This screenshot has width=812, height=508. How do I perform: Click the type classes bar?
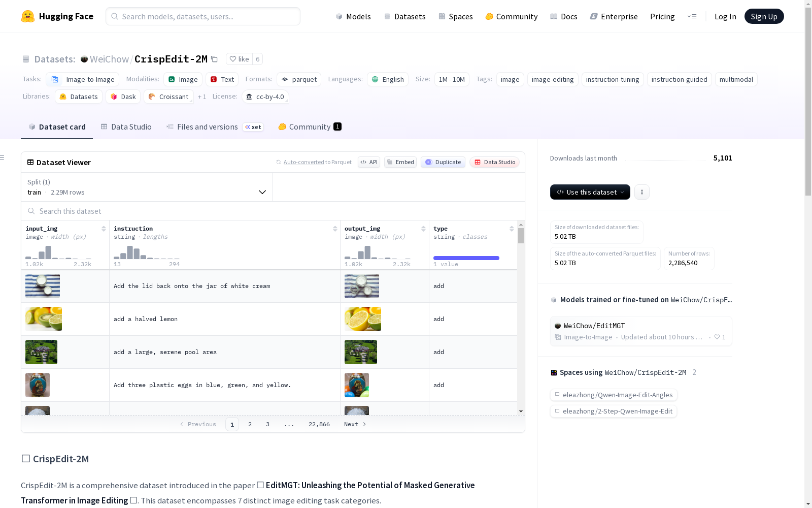point(466,258)
